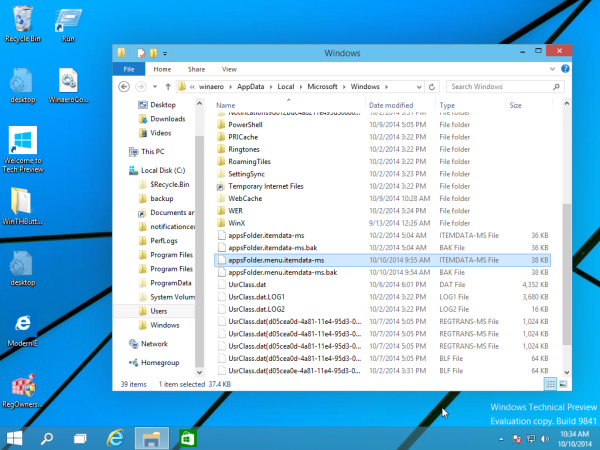Open Customize Quick Access Toolbar dropdown
This screenshot has height=450, width=600.
[x=165, y=54]
